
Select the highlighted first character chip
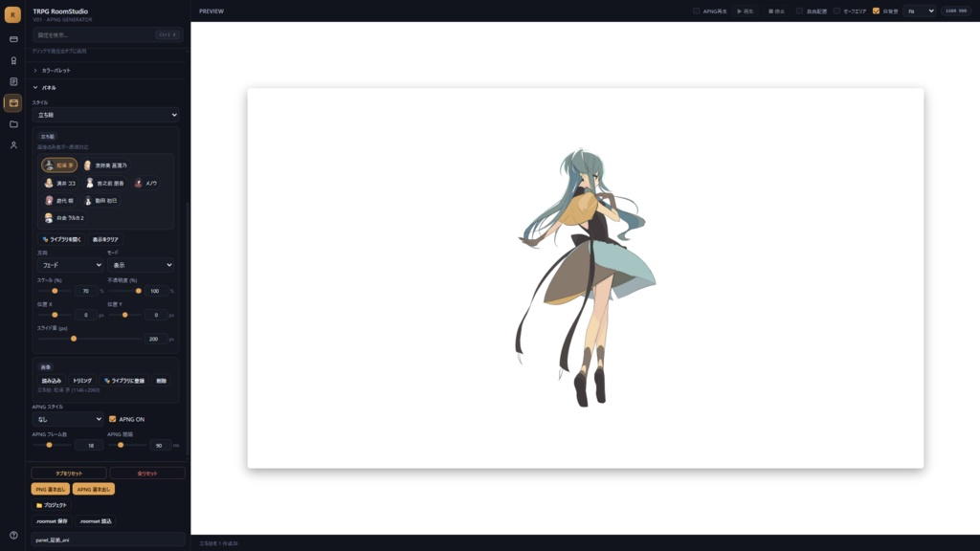click(59, 165)
